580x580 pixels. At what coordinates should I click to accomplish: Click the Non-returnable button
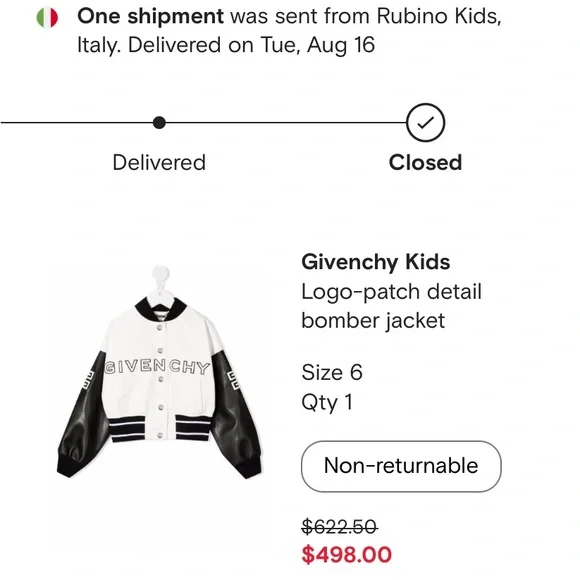pos(401,466)
